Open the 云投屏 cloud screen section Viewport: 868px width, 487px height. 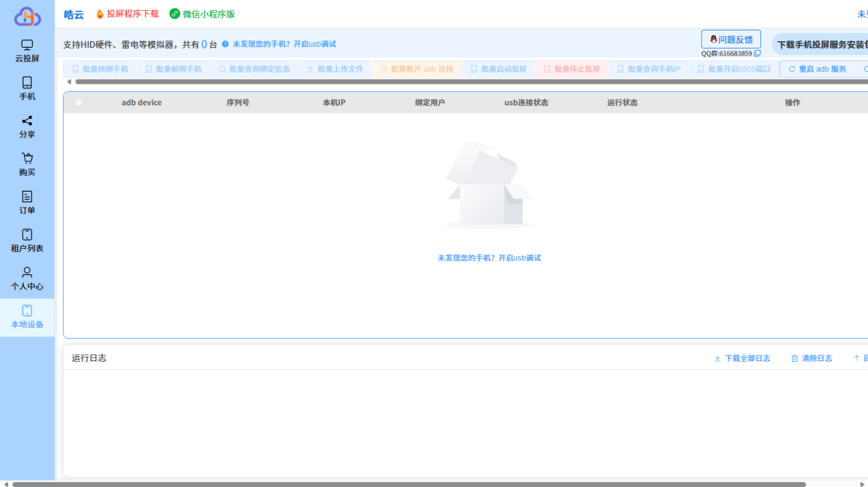(x=27, y=51)
